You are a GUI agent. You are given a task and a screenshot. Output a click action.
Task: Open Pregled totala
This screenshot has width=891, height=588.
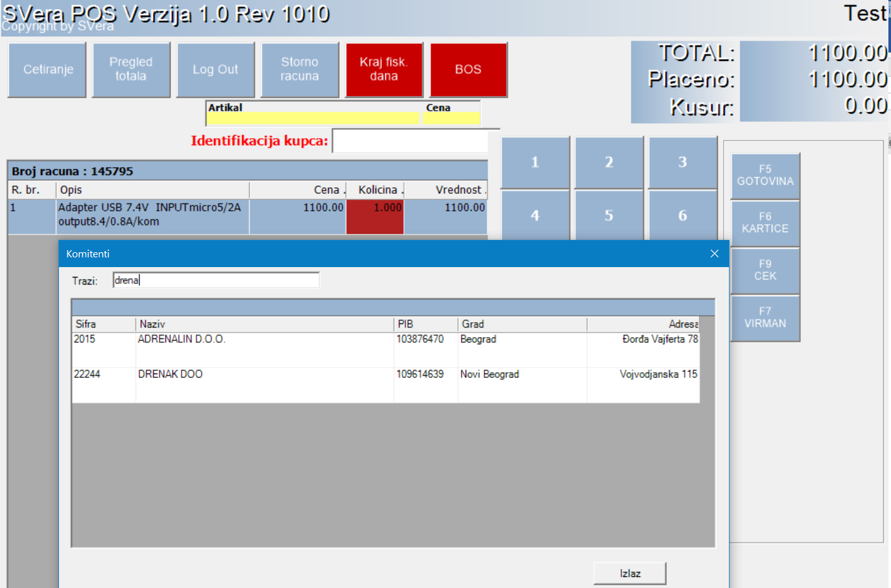click(x=131, y=70)
